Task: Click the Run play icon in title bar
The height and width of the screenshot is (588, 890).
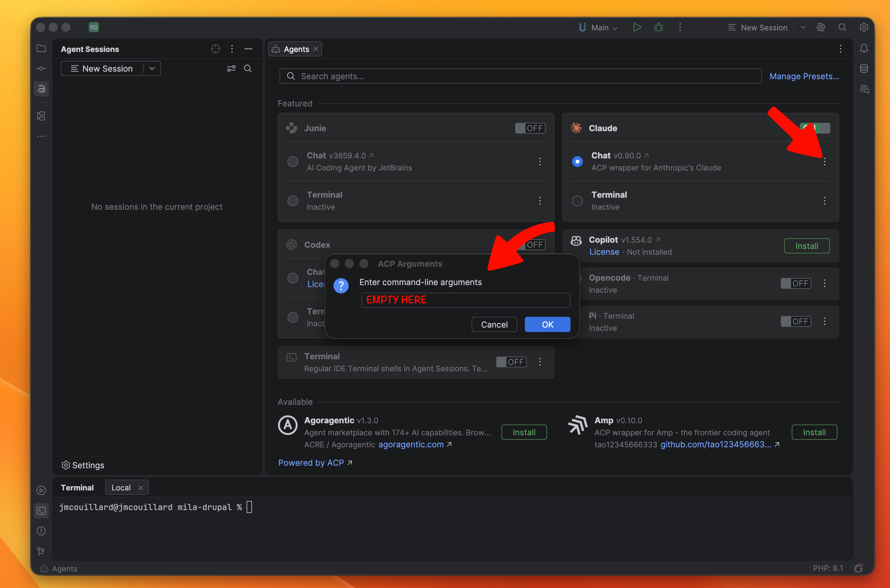Action: click(636, 27)
